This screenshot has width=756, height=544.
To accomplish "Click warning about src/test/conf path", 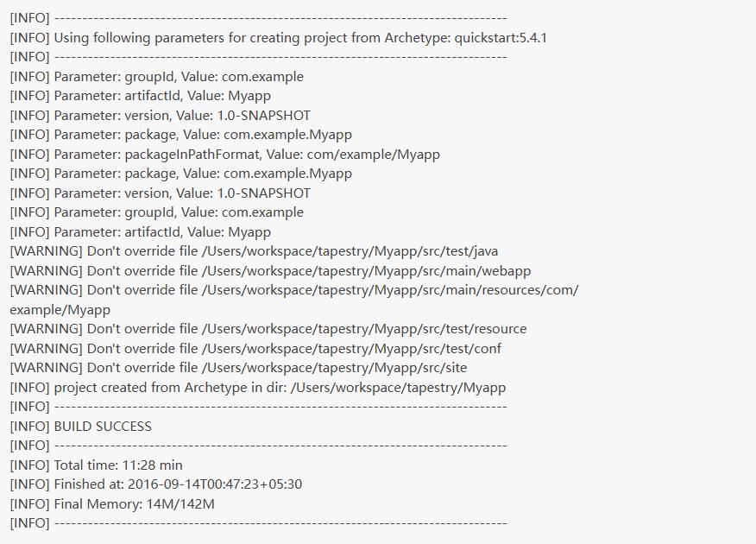I will click(x=255, y=349).
